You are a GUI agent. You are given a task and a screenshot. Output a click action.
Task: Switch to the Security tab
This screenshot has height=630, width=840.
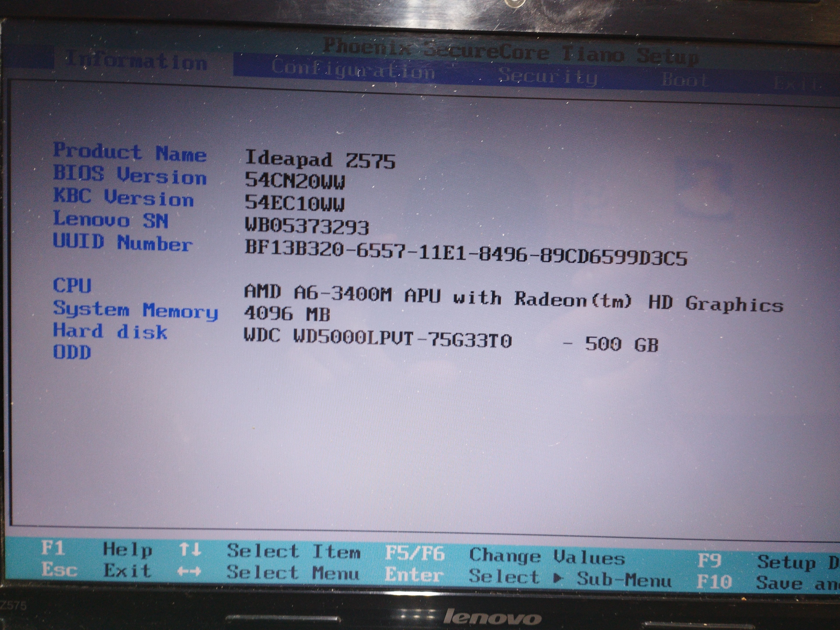coord(548,76)
